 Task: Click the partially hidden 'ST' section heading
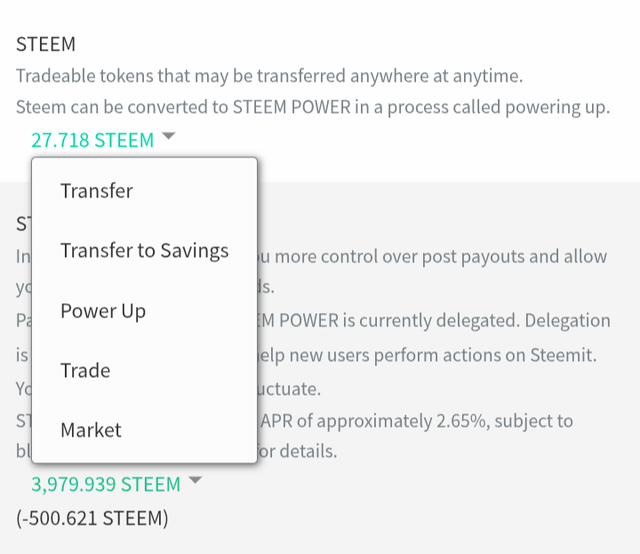(x=22, y=224)
